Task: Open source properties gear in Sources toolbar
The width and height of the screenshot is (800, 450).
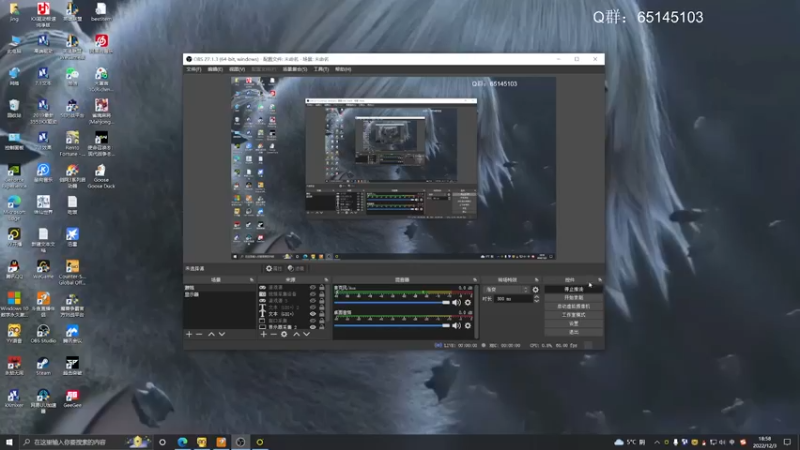Action: (284, 334)
